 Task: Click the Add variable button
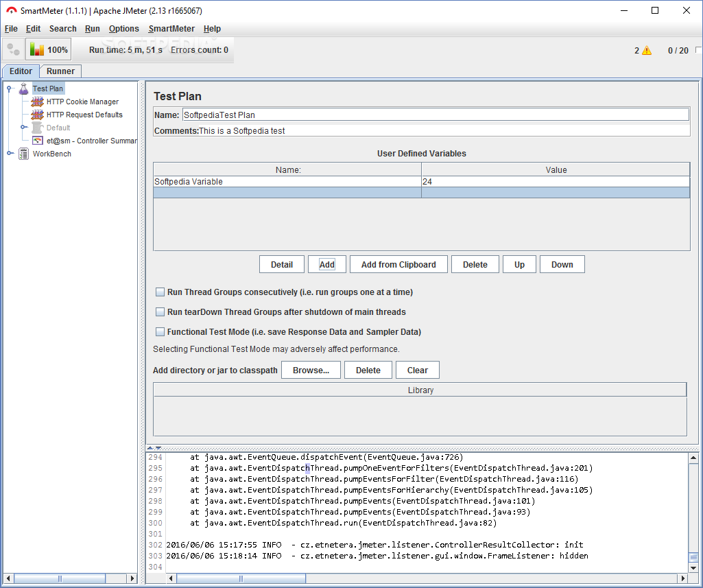tap(327, 265)
